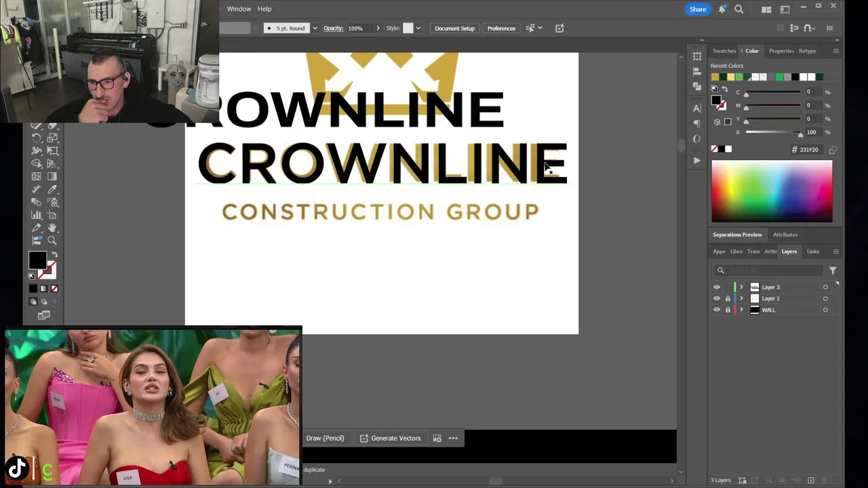Viewport: 868px width, 488px height.
Task: Select the Perspective Grid tool
Action: click(52, 163)
